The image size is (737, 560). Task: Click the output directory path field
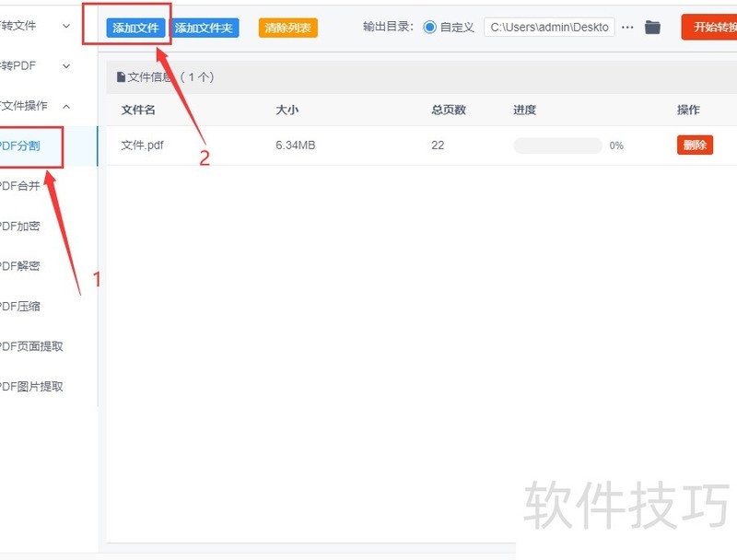tap(549, 28)
